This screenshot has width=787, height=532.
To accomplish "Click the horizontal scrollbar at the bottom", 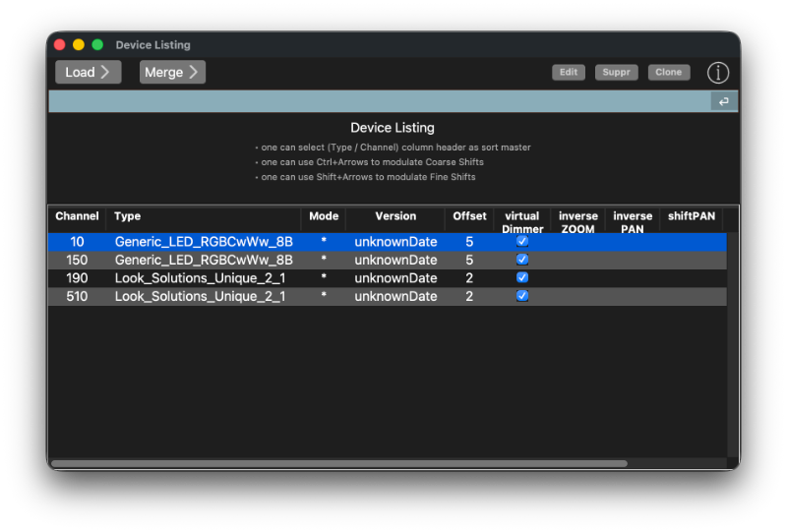I will click(339, 463).
